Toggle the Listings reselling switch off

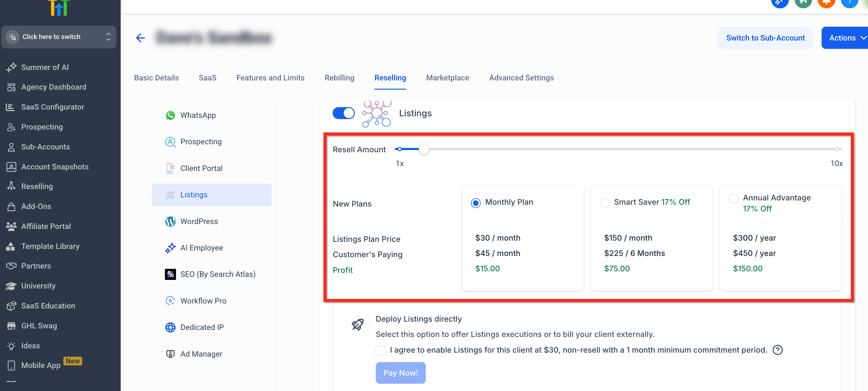343,113
